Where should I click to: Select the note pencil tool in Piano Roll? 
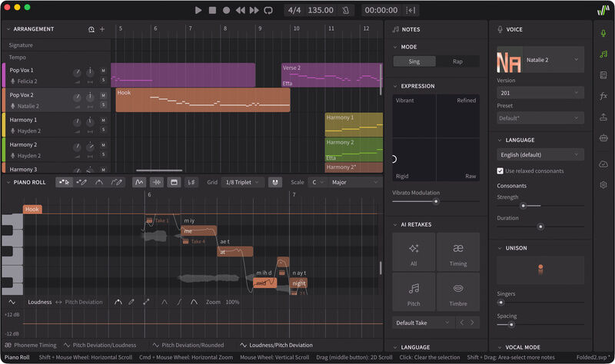tap(81, 182)
